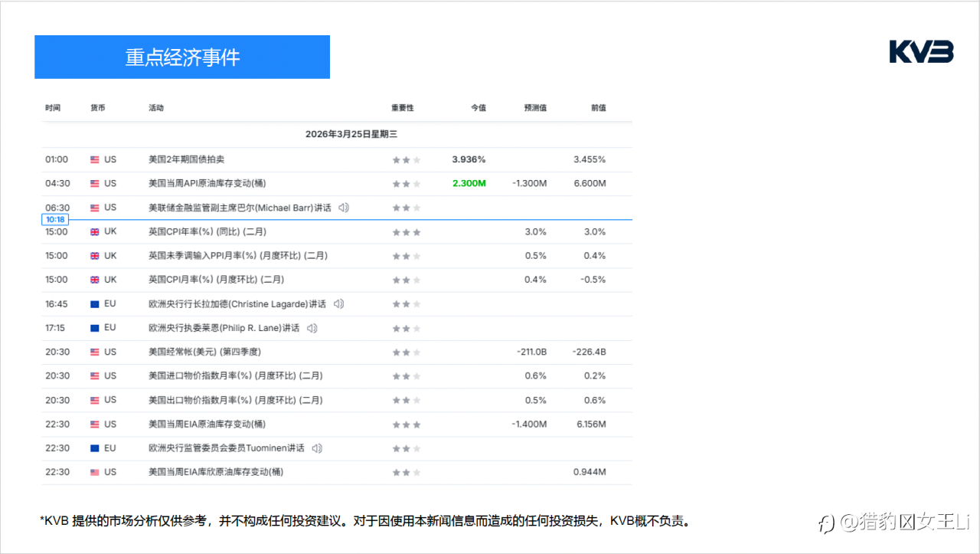Click the 重要性 column header
980x554 pixels.
click(x=402, y=108)
